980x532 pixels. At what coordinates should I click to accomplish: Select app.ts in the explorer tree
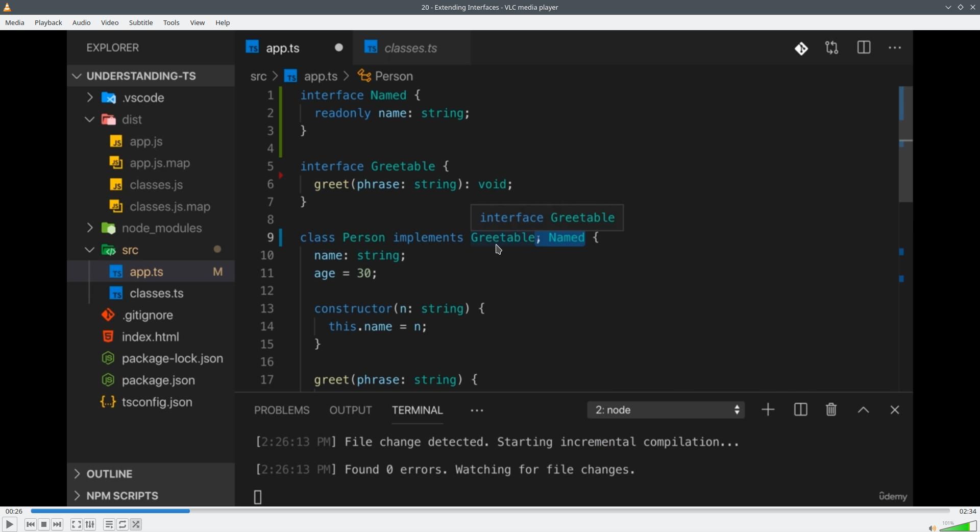tap(151, 272)
